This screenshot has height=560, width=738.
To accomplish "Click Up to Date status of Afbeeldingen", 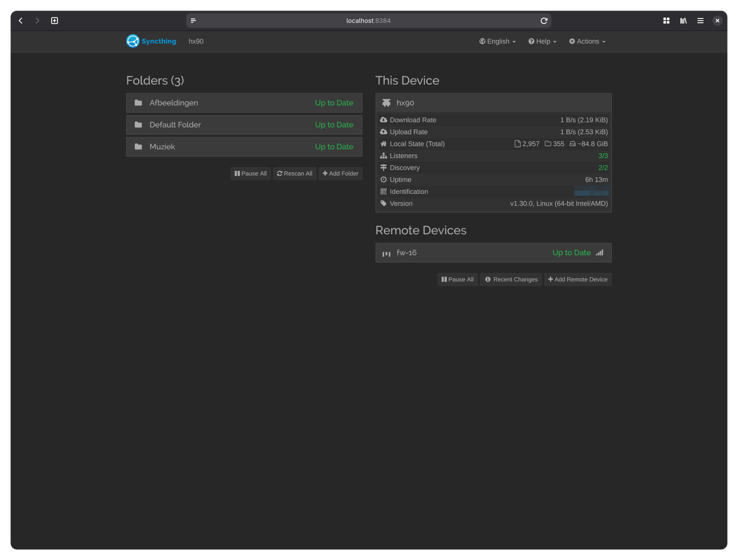I will (334, 103).
